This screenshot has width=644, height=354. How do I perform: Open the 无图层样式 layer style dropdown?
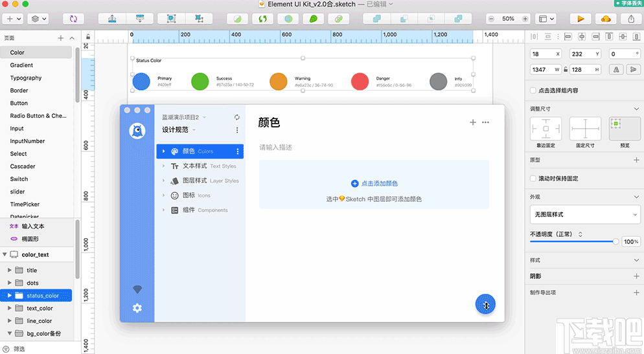585,215
